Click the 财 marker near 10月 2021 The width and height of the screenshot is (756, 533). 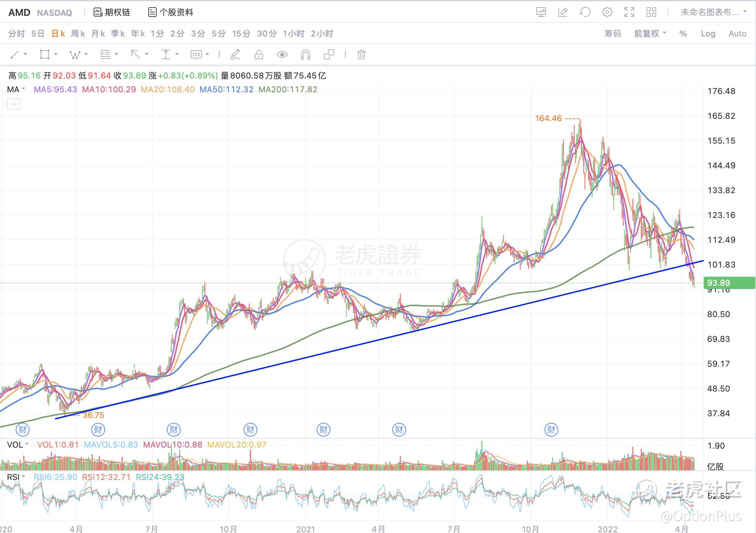pos(551,430)
